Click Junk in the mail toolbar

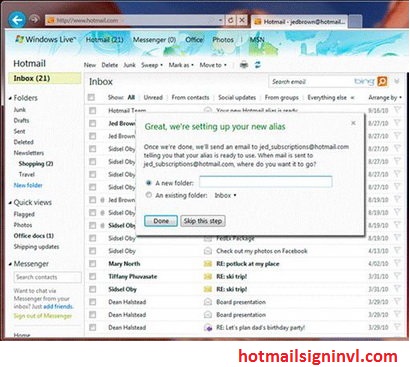click(x=129, y=65)
